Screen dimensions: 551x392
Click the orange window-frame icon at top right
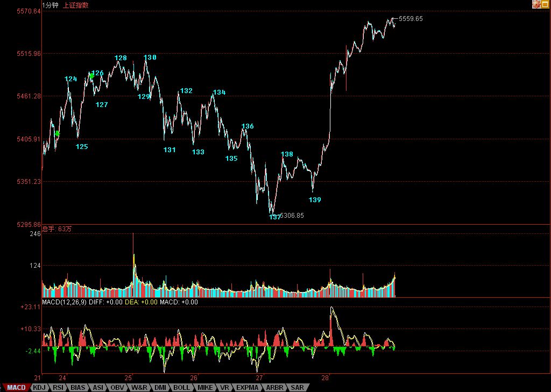(x=545, y=4)
